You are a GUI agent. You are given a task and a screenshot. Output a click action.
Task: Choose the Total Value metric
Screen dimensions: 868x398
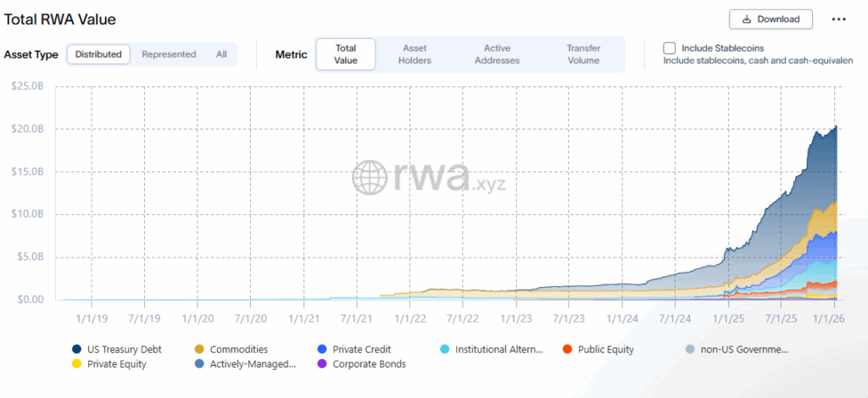tap(346, 54)
